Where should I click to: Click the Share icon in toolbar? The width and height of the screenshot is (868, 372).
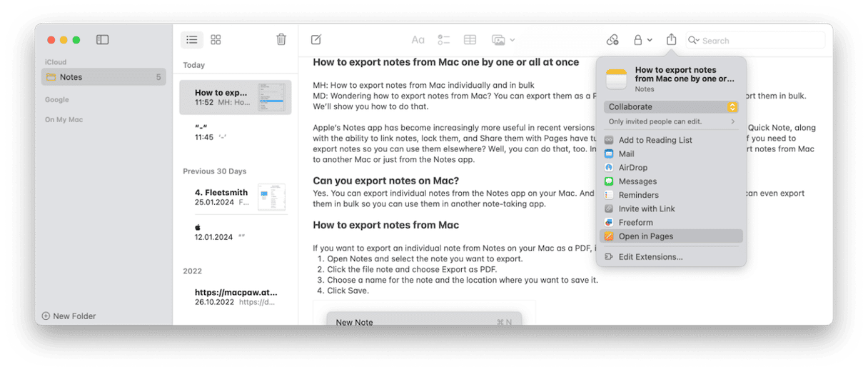pyautogui.click(x=671, y=40)
